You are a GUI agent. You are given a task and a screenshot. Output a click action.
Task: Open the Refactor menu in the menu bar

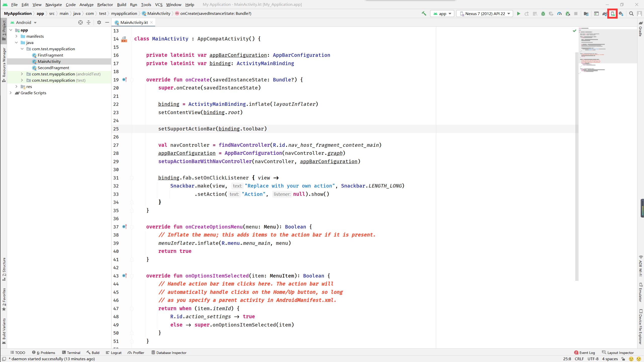coord(105,5)
